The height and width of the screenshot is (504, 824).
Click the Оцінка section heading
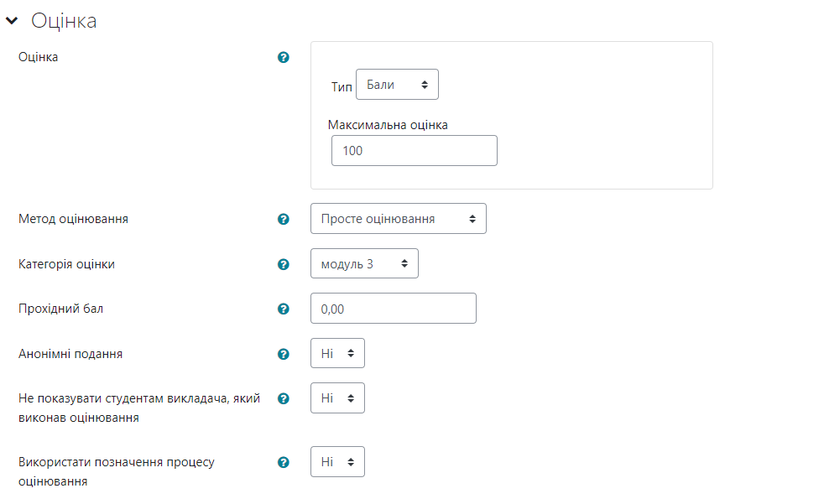(64, 21)
